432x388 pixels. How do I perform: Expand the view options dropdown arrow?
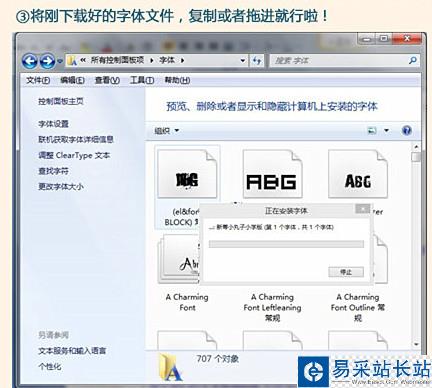point(386,131)
